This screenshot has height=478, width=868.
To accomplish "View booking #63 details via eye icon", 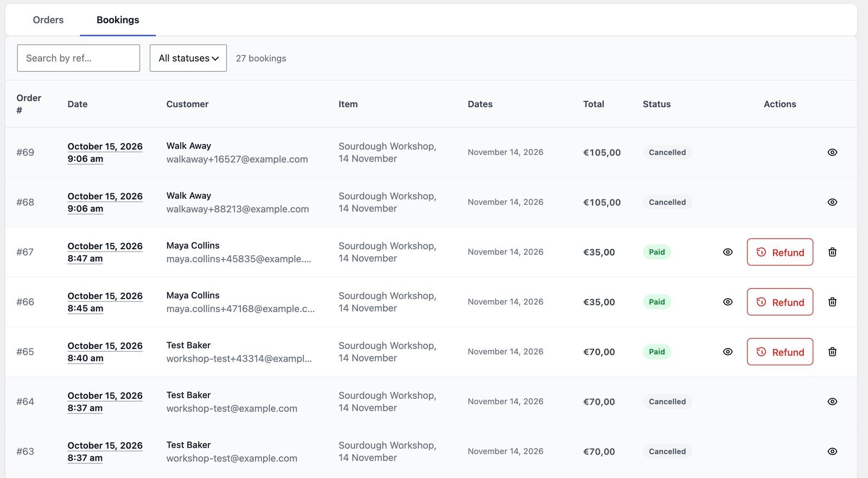I will tap(832, 451).
